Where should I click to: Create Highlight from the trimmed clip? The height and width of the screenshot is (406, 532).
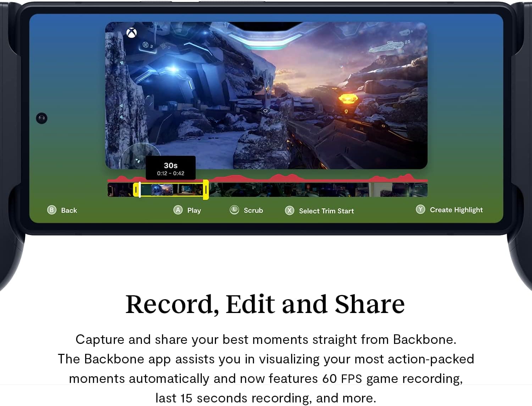tap(456, 210)
